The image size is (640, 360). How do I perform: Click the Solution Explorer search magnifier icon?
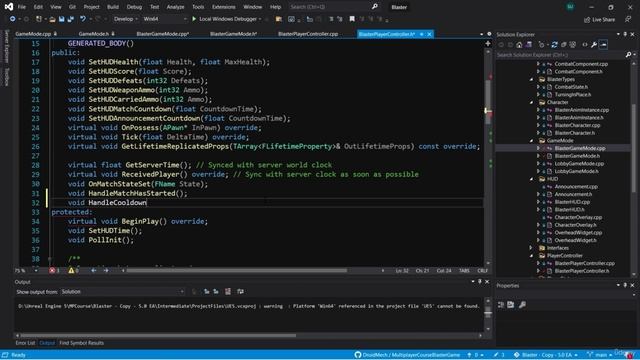tap(629, 54)
